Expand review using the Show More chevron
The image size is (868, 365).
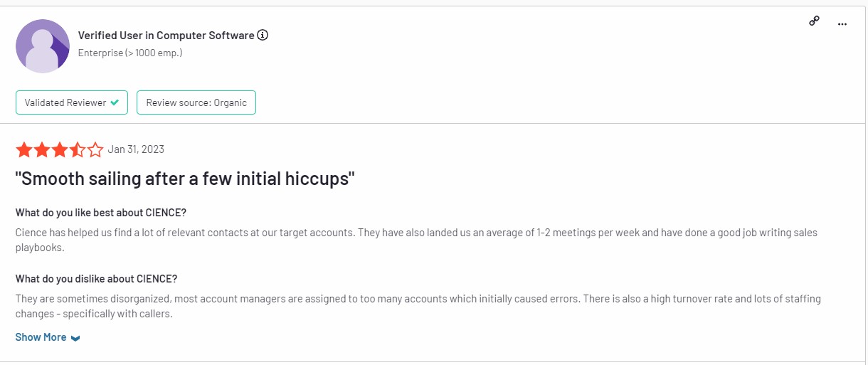(x=75, y=338)
